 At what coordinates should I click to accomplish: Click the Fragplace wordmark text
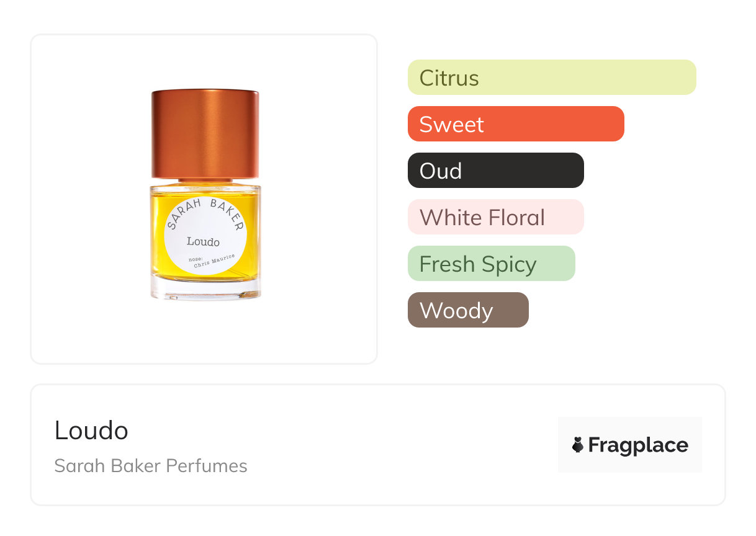(x=638, y=445)
